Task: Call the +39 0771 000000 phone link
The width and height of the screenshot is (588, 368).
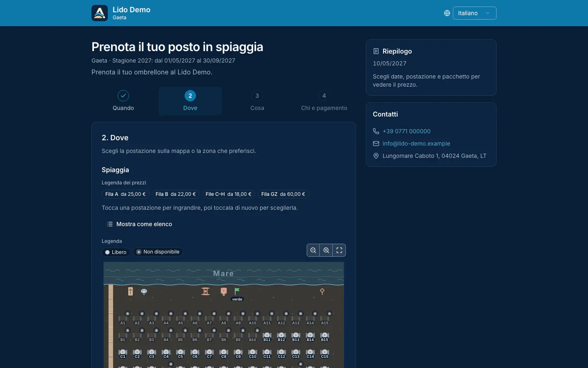Action: [406, 131]
